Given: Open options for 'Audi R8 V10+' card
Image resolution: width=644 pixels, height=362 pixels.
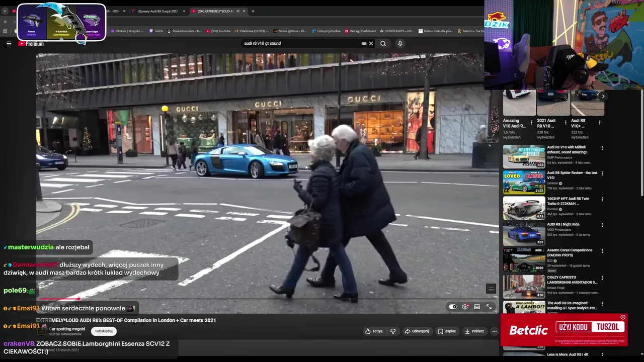Looking at the screenshot, I should 600,122.
